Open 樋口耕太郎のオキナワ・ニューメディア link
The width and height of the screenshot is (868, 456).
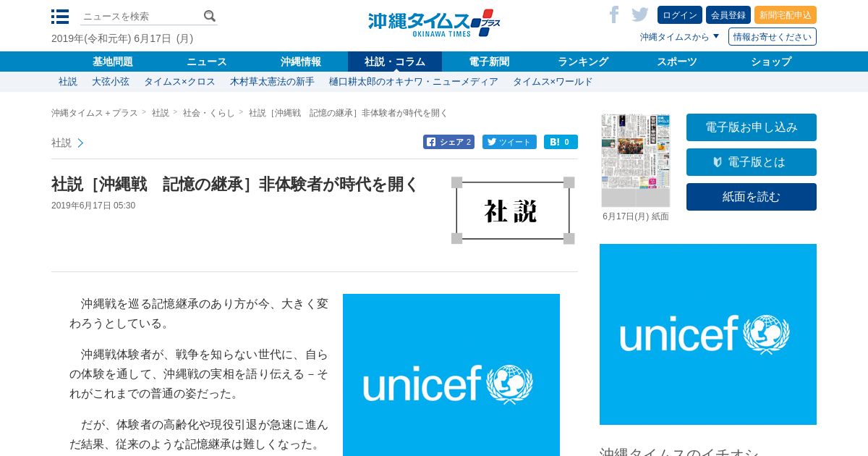point(414,82)
